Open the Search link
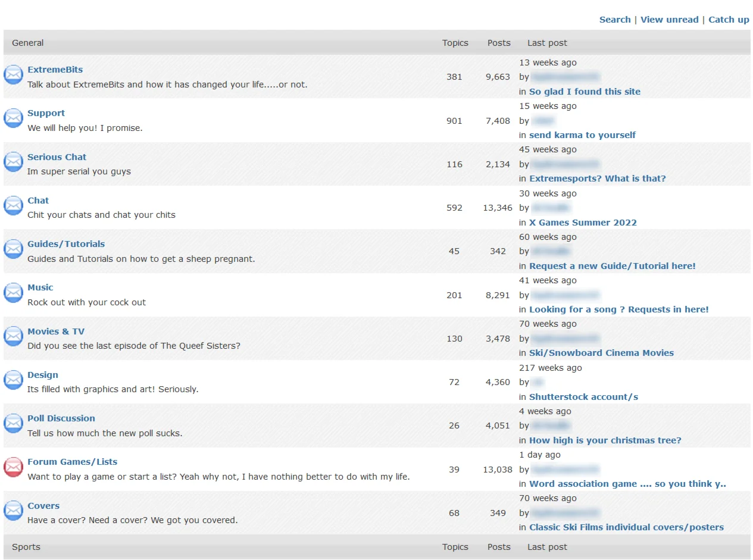The width and height of the screenshot is (753, 560). [x=614, y=20]
